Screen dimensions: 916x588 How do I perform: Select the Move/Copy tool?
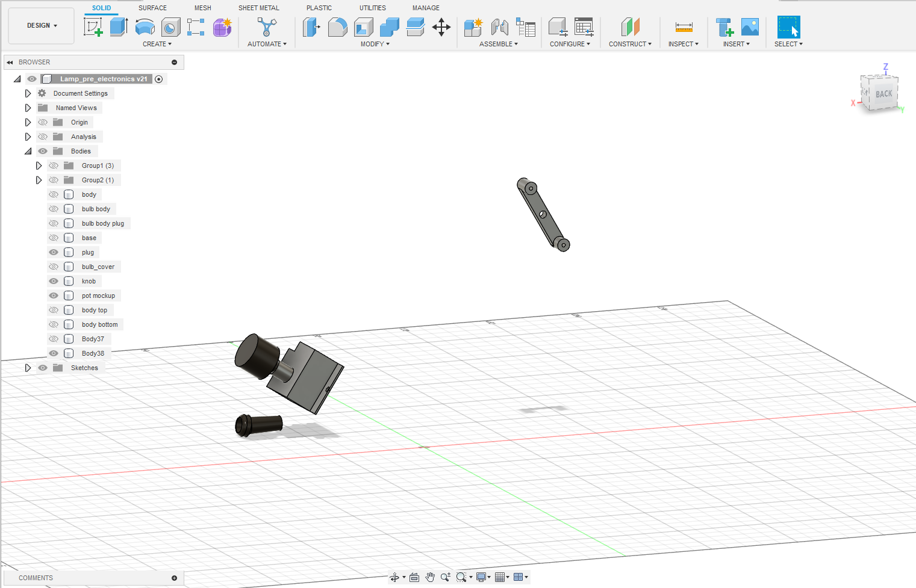[x=441, y=27]
